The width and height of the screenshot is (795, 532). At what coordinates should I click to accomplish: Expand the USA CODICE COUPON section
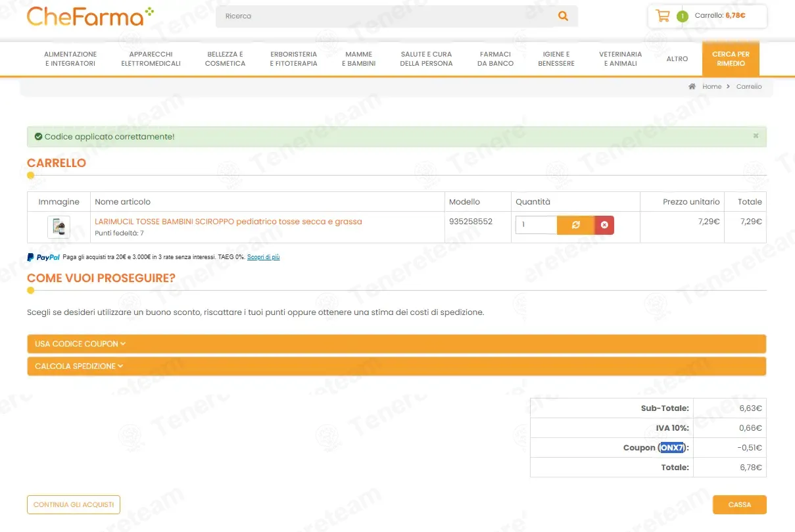pos(397,344)
